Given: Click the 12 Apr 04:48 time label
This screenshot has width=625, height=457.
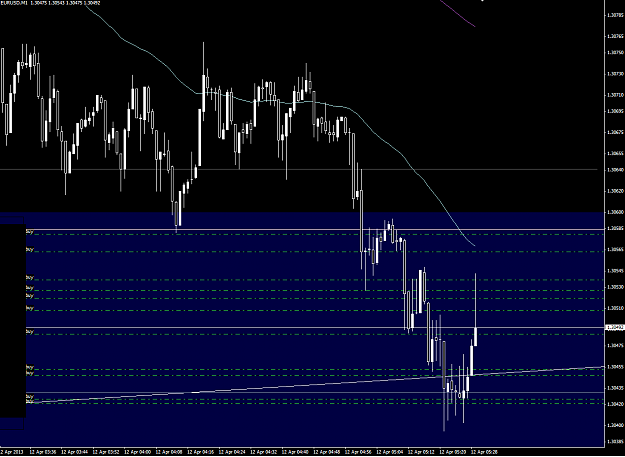Looking at the screenshot, I should coord(325,452).
